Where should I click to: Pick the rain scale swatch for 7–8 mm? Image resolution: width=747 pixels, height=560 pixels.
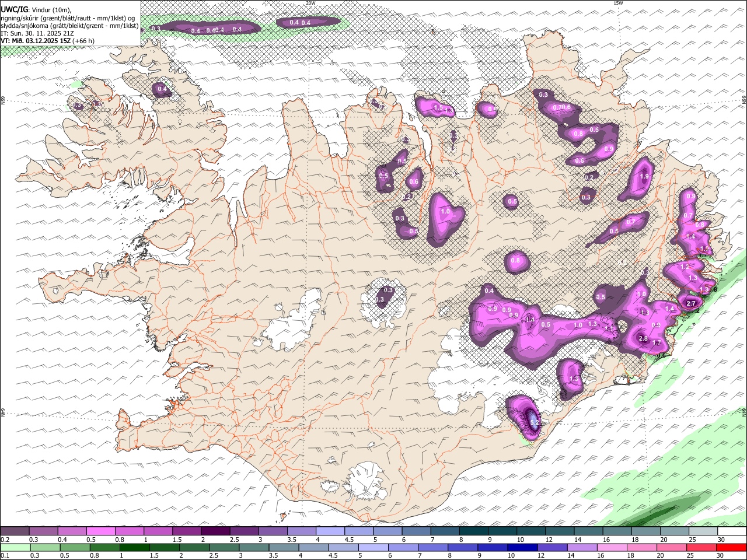click(433, 547)
